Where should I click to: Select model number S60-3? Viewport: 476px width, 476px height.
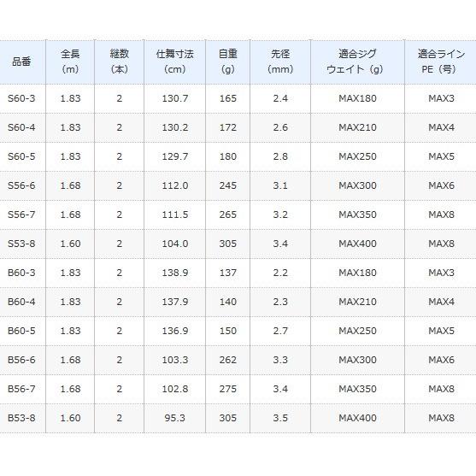21,98
